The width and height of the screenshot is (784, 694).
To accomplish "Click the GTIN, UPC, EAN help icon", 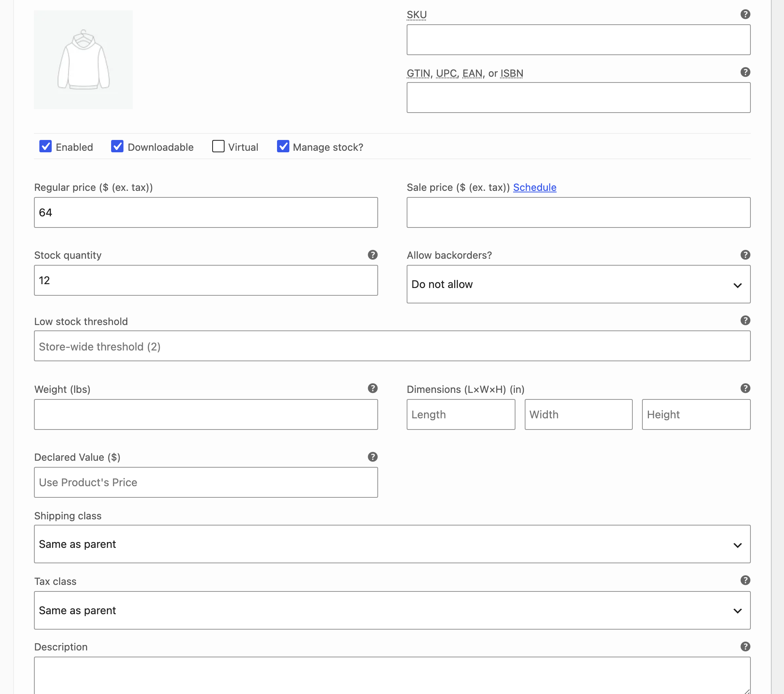I will coord(745,72).
